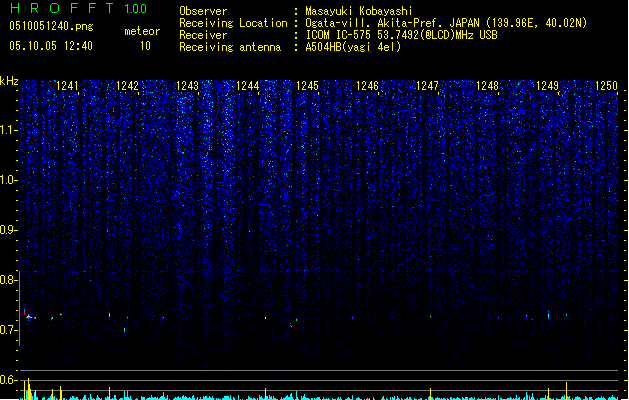Click the meteor label
Image resolution: width=629 pixels, height=400 pixels.
click(x=142, y=31)
